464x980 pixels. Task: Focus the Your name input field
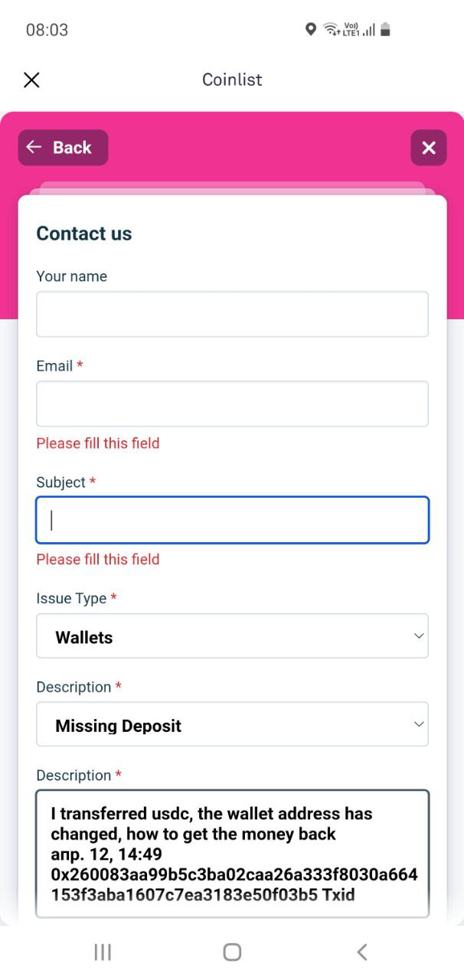pos(232,314)
